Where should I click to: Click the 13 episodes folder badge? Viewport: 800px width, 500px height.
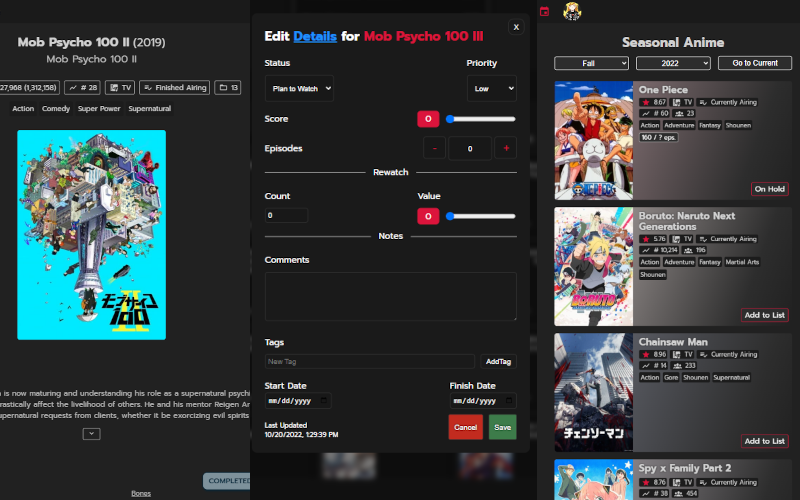pyautogui.click(x=228, y=87)
